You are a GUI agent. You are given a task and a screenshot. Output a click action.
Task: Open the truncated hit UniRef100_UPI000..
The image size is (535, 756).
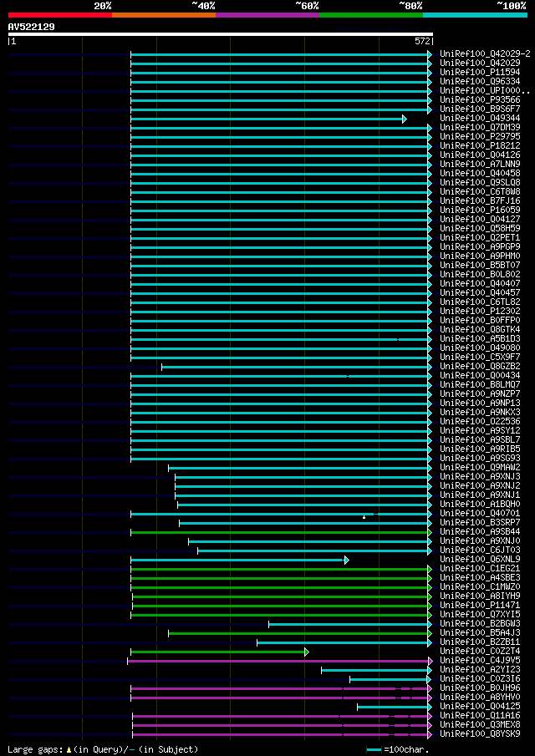pyautogui.click(x=485, y=91)
